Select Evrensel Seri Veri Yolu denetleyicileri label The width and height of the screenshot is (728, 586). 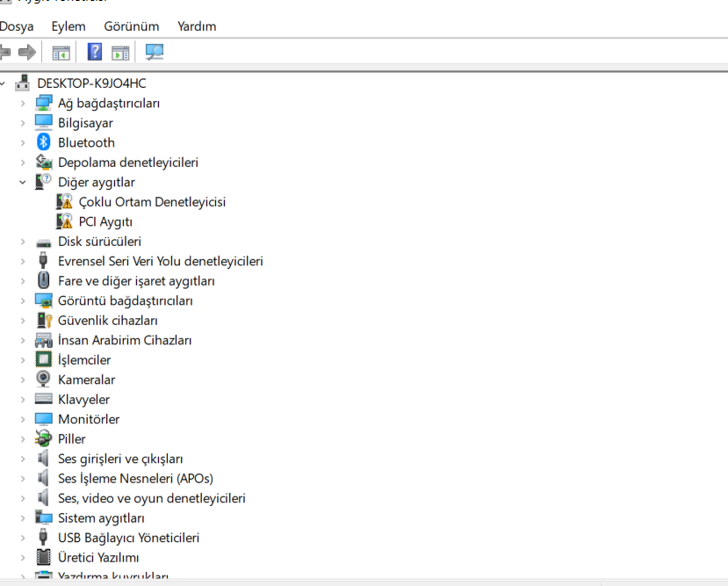[160, 261]
